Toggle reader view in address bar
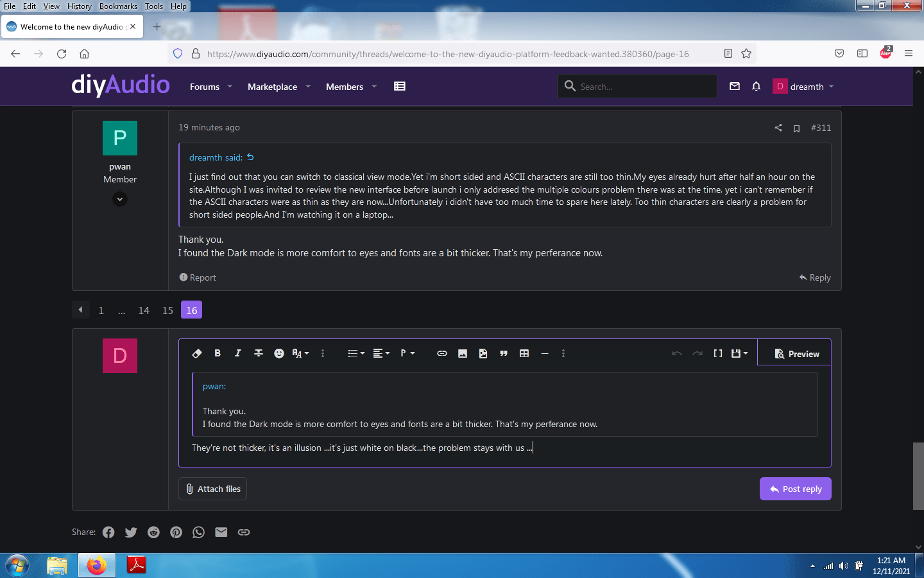 (x=728, y=53)
